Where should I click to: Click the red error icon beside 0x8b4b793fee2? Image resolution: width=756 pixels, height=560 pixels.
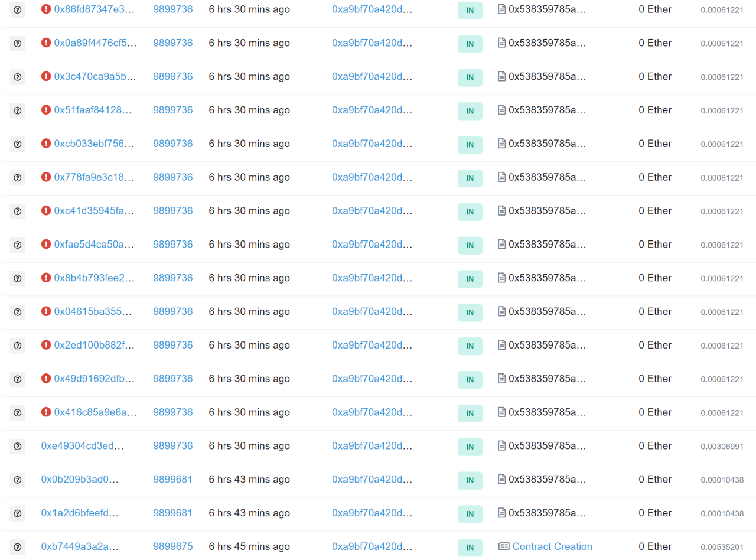click(x=46, y=278)
